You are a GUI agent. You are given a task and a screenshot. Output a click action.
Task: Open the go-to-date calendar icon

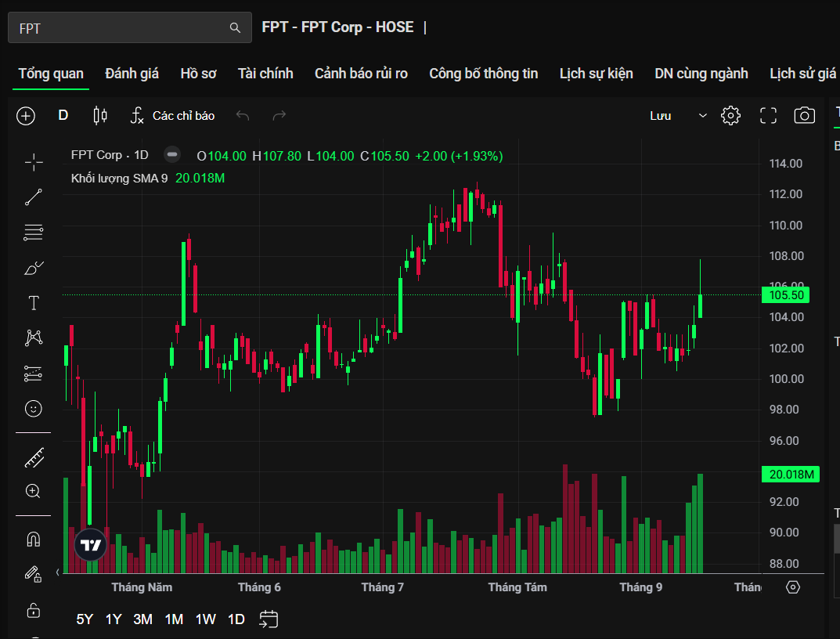269,619
